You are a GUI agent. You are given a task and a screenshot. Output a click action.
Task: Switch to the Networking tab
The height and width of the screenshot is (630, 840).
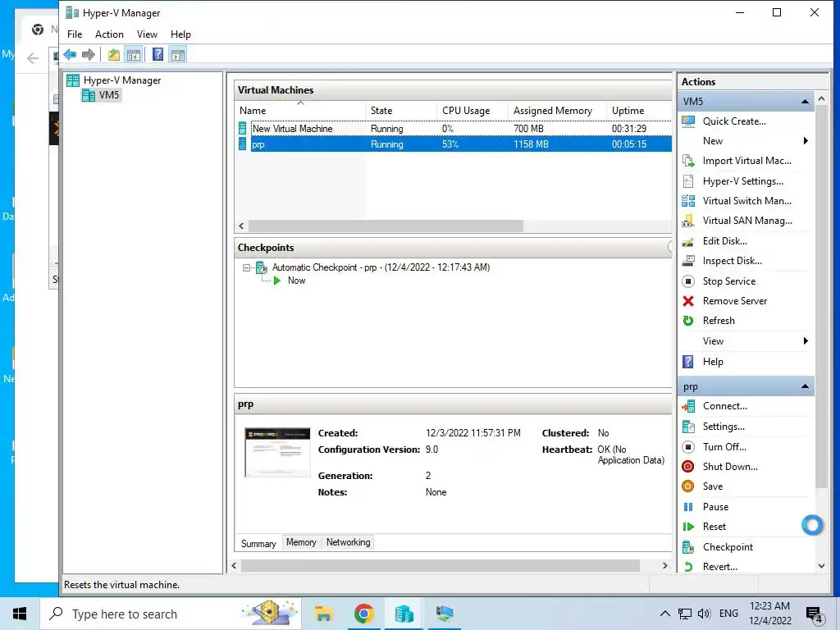pos(348,542)
